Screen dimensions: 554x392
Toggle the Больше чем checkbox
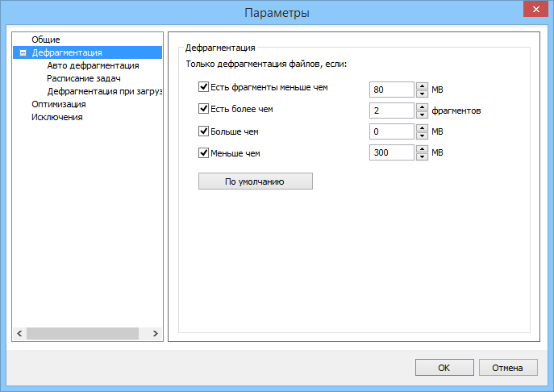click(x=203, y=131)
